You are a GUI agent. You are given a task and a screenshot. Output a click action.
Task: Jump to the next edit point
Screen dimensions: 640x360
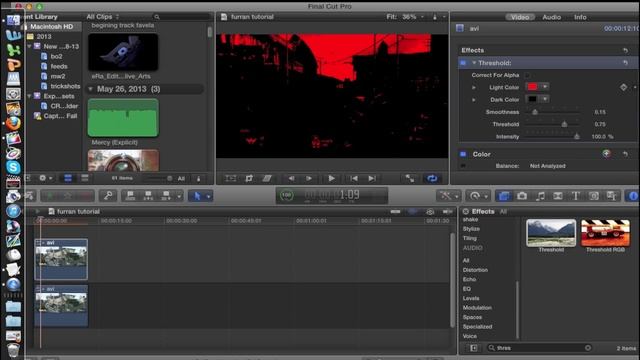point(372,178)
